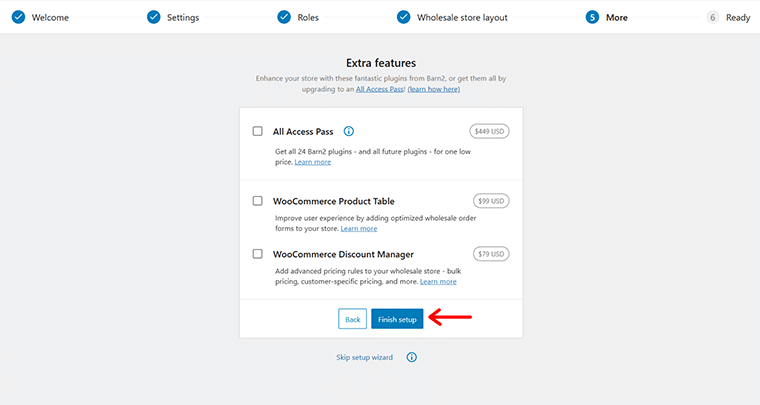Open Learn more under All Access Pass
This screenshot has height=405, width=760.
click(313, 162)
